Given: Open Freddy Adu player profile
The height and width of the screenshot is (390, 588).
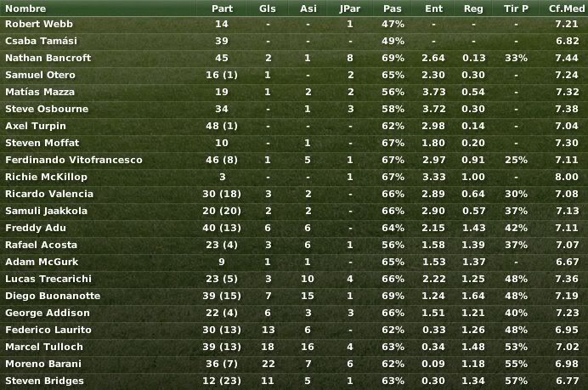Looking at the screenshot, I should [x=36, y=228].
